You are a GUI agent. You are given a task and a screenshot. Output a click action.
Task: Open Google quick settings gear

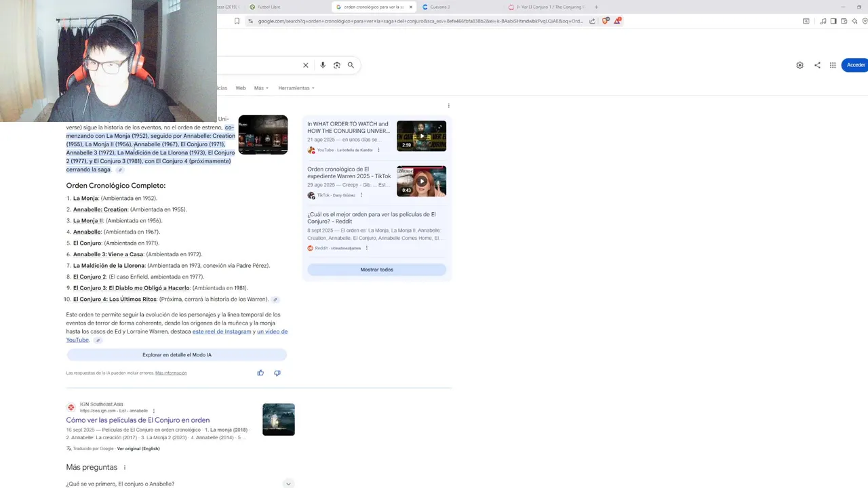pos(800,65)
